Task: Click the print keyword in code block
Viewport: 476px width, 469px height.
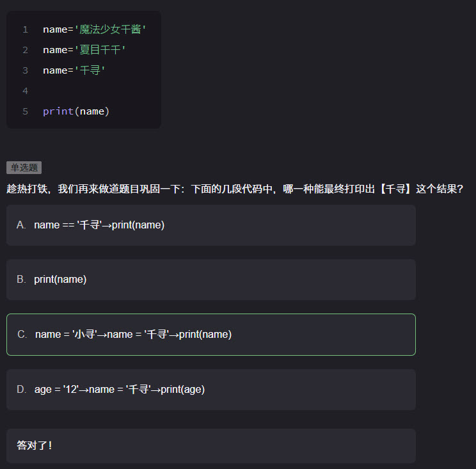Action: coord(58,111)
